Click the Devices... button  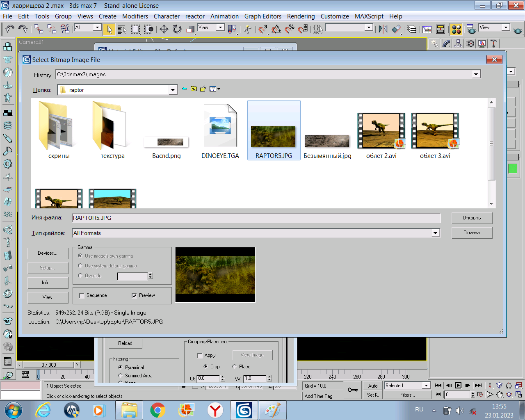(48, 253)
